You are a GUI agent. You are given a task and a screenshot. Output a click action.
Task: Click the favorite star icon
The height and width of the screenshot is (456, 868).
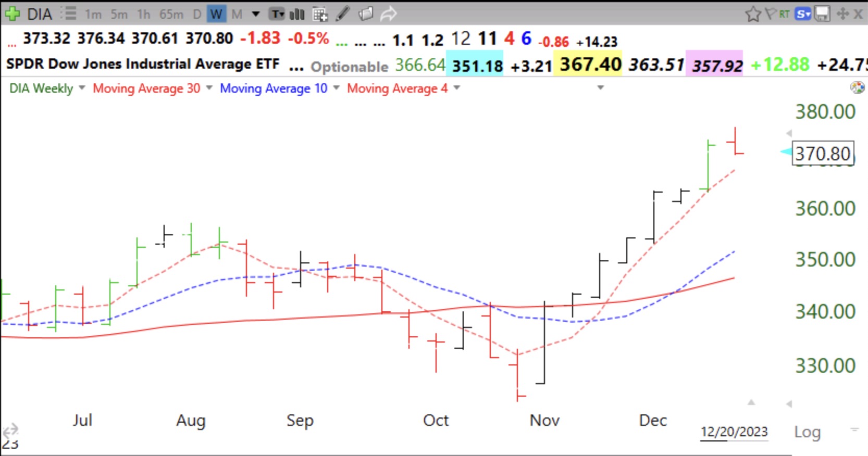[x=753, y=14]
